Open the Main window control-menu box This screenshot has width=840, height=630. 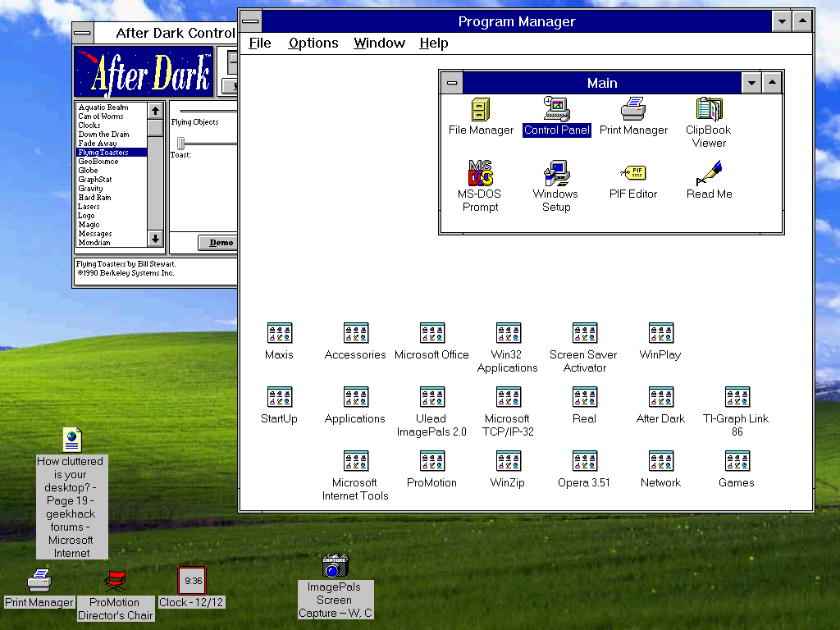click(x=452, y=83)
